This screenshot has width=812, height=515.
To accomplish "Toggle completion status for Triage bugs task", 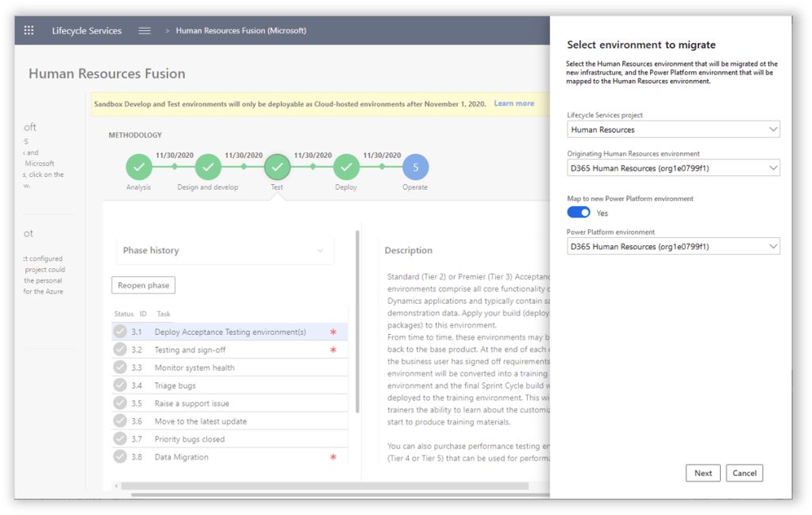I will click(x=120, y=386).
